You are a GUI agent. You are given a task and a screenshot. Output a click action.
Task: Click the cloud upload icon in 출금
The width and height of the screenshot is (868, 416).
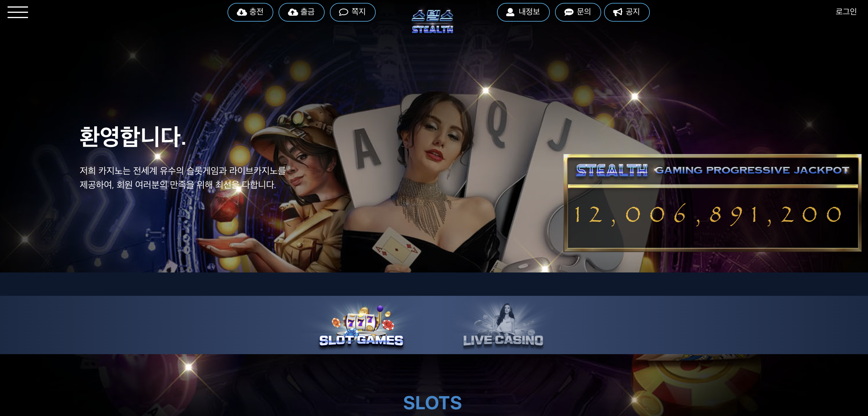pyautogui.click(x=293, y=12)
